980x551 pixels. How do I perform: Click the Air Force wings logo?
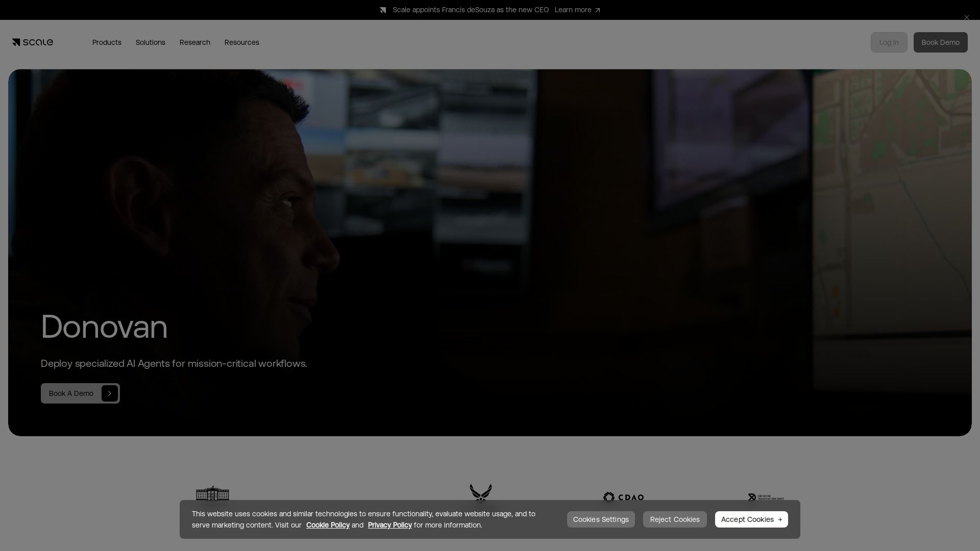point(481,492)
